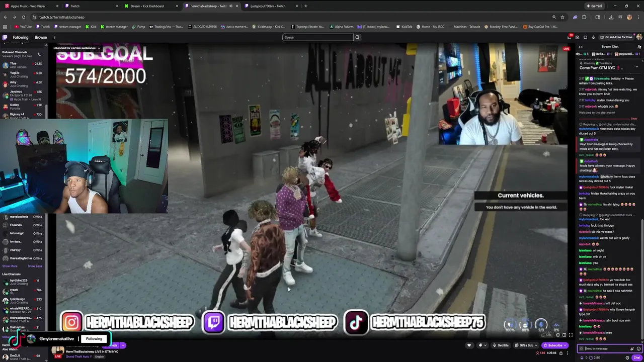644x362 pixels.
Task: Open Twitch notifications bell with red badge
Action: coord(570,37)
